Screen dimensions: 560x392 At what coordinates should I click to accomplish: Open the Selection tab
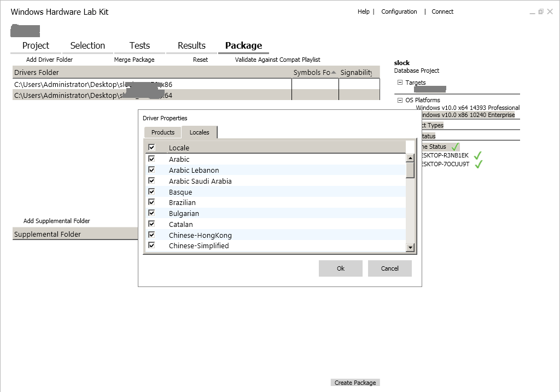click(x=87, y=46)
